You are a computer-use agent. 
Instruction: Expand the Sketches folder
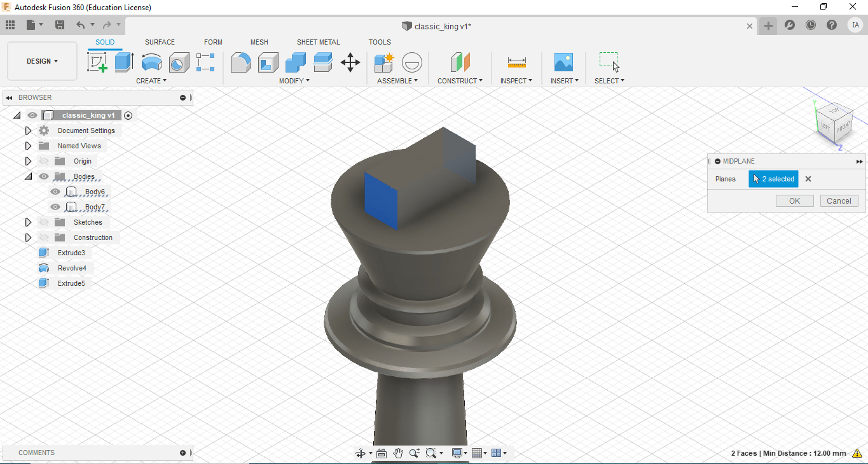(28, 222)
